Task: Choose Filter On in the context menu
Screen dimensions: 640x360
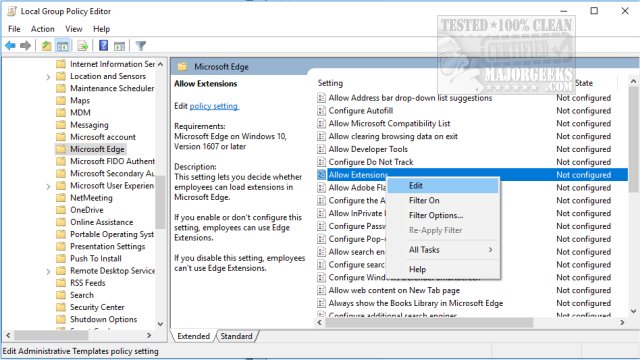Action: pos(442,200)
